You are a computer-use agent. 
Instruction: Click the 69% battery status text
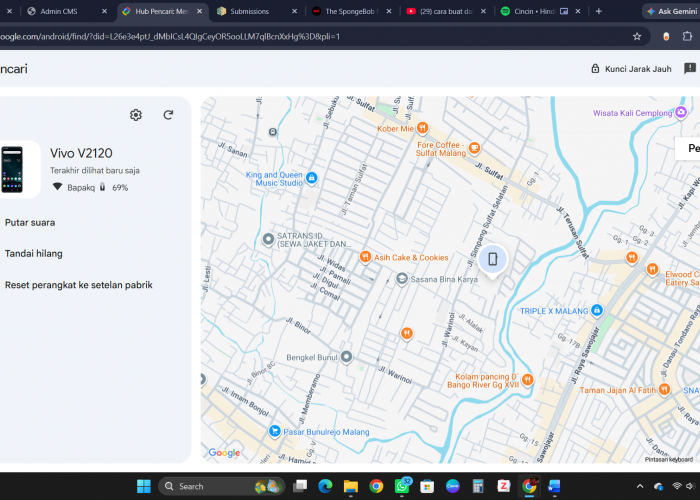[120, 188]
